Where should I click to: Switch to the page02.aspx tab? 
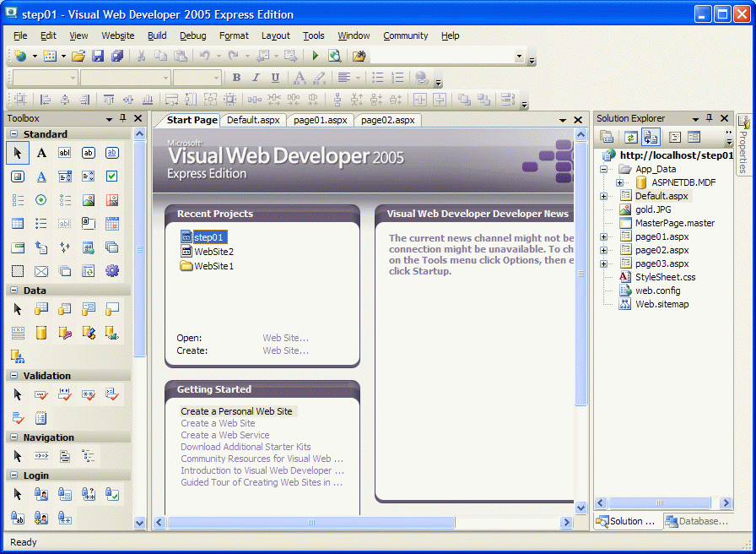387,120
